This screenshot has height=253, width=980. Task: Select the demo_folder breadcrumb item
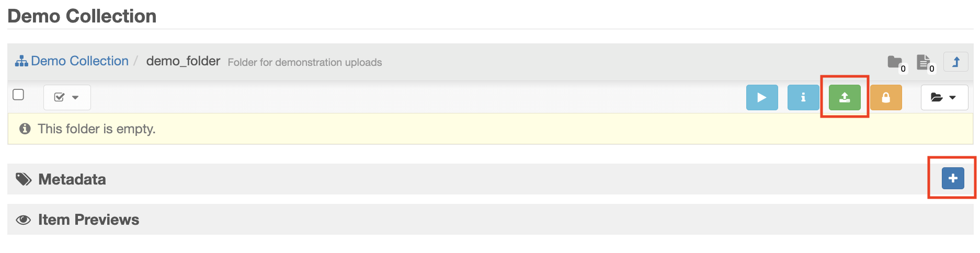pos(183,61)
